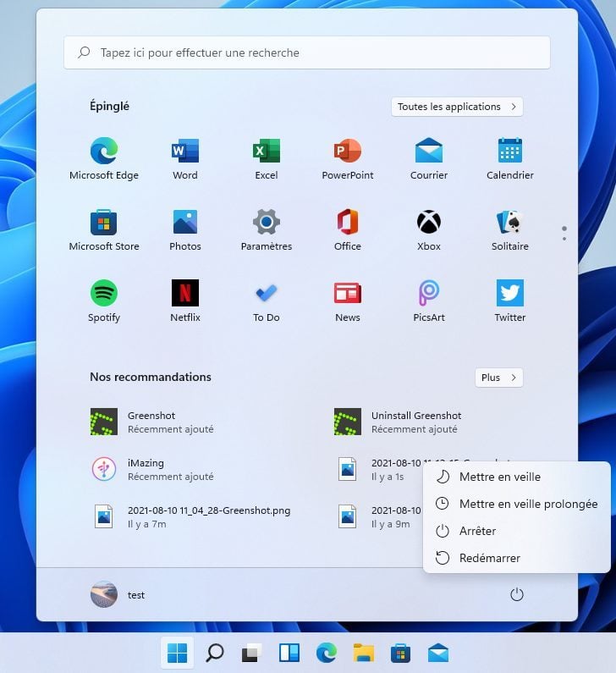This screenshot has width=616, height=673.
Task: Start PowerPoint from pinned apps
Action: (x=348, y=158)
